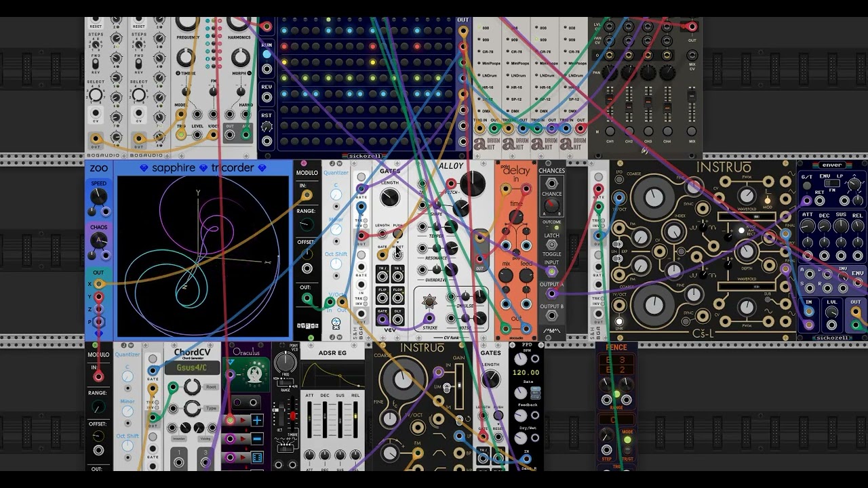
Task: Click the sapphire tricorder 3D display
Action: tap(203, 256)
